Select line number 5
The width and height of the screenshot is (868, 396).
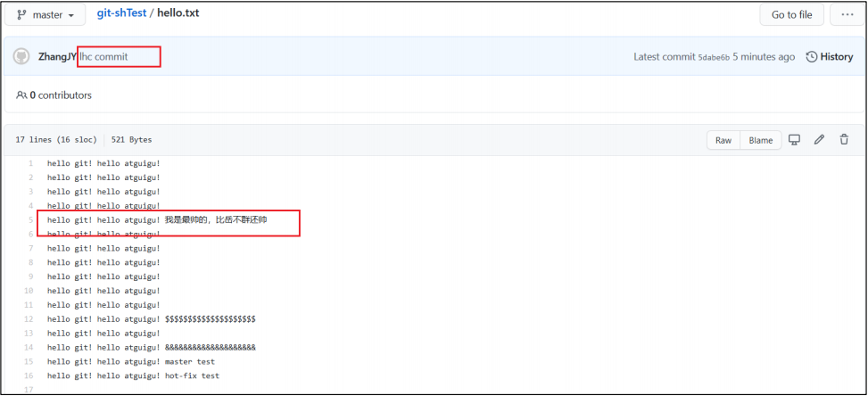coord(30,220)
